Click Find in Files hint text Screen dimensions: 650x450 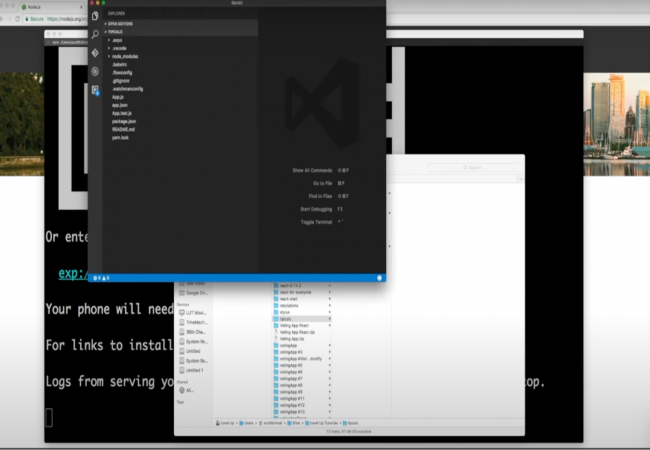(320, 196)
